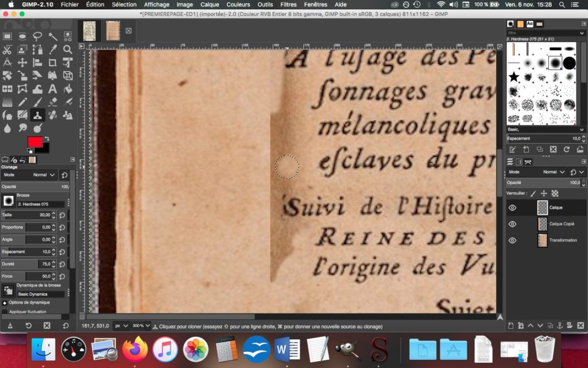This screenshot has height=368, width=588.
Task: Swap foreground and background colors arrow
Action: point(47,139)
